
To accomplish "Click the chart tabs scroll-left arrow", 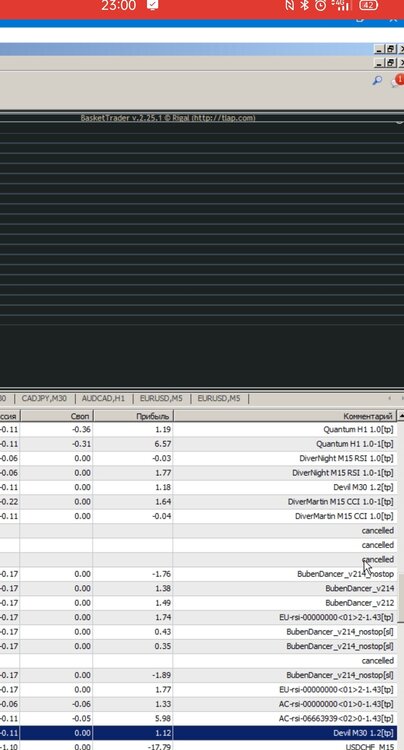I will 389,398.
